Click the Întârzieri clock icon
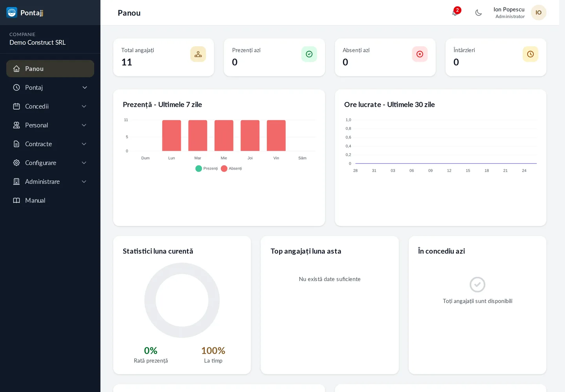565x392 pixels. [x=530, y=54]
